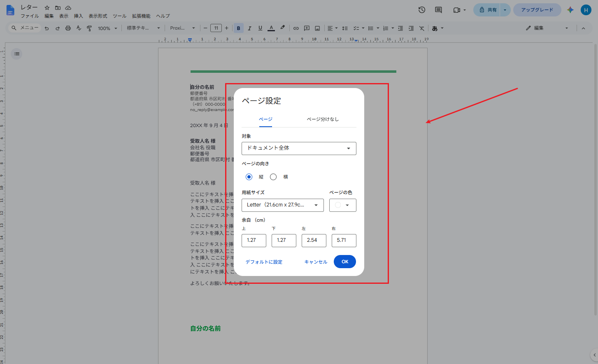Viewport: 598px width, 364px height.
Task: Star the レター document
Action: 47,8
